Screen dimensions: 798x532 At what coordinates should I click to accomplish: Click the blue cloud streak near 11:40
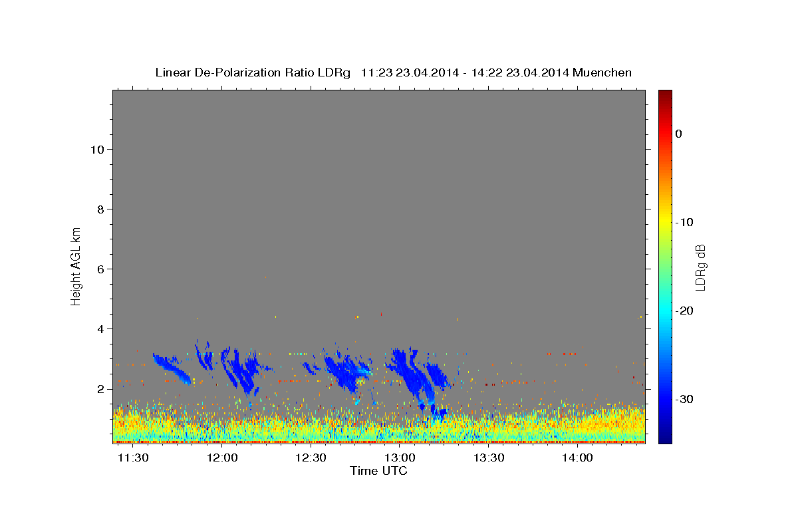[172, 368]
